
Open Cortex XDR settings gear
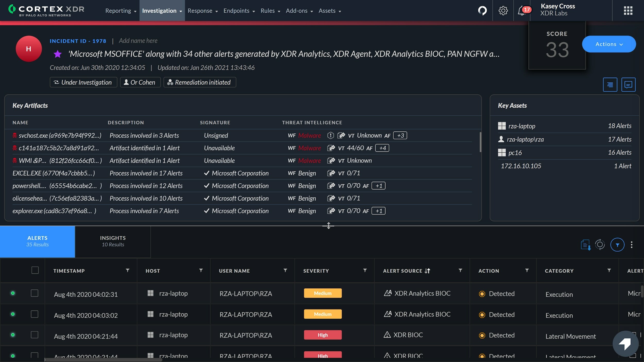503,11
